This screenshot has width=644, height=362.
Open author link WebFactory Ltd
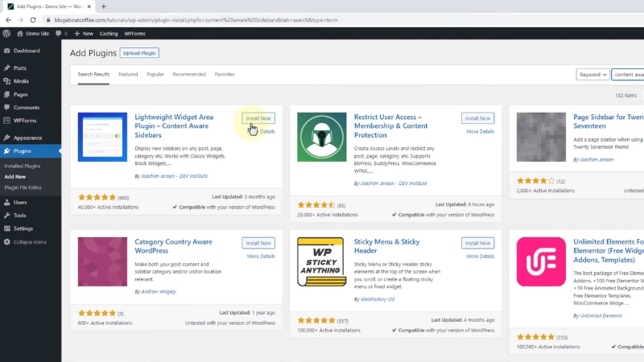(378, 299)
